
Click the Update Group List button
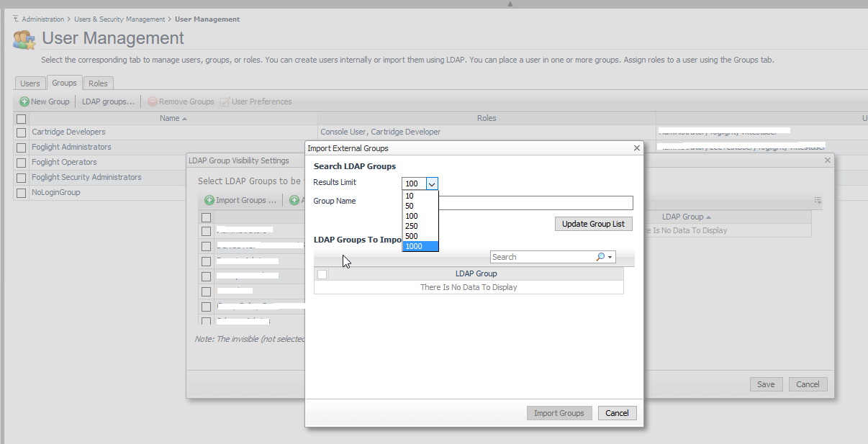tap(593, 224)
